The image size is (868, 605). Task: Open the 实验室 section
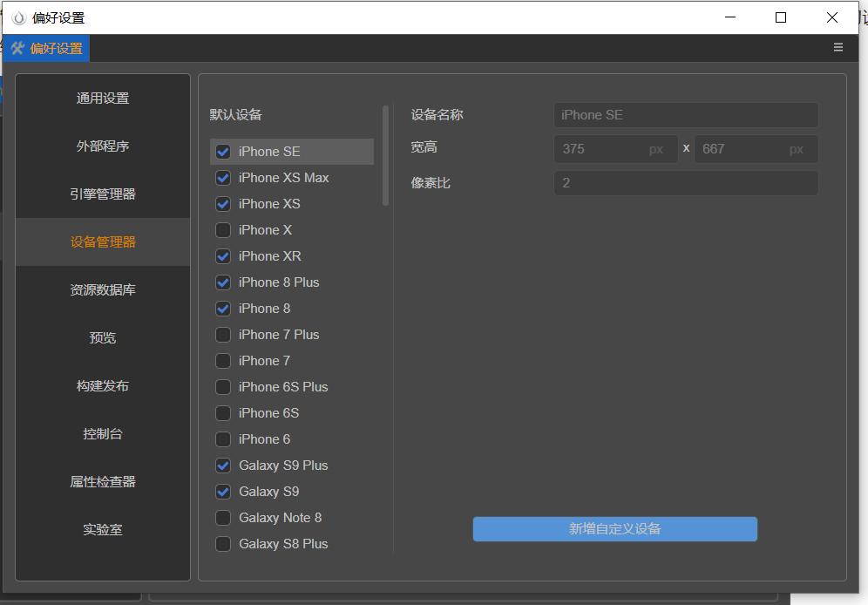click(103, 530)
